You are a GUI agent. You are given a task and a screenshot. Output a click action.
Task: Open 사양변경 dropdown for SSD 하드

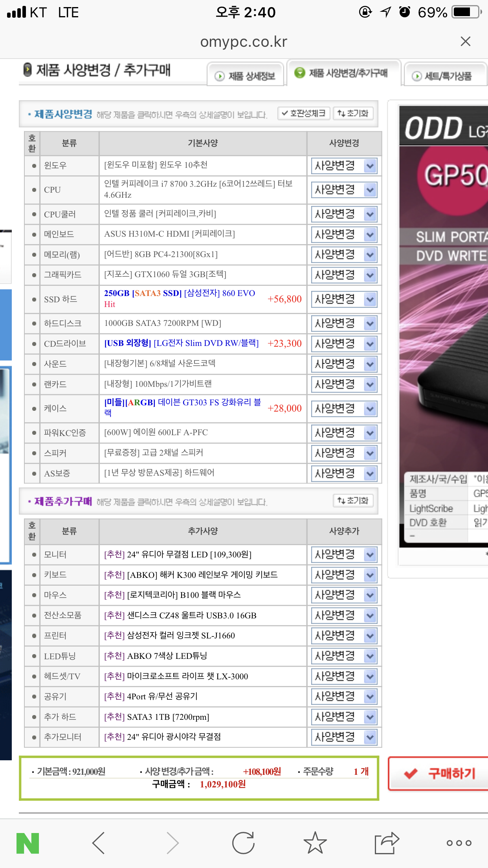[344, 300]
